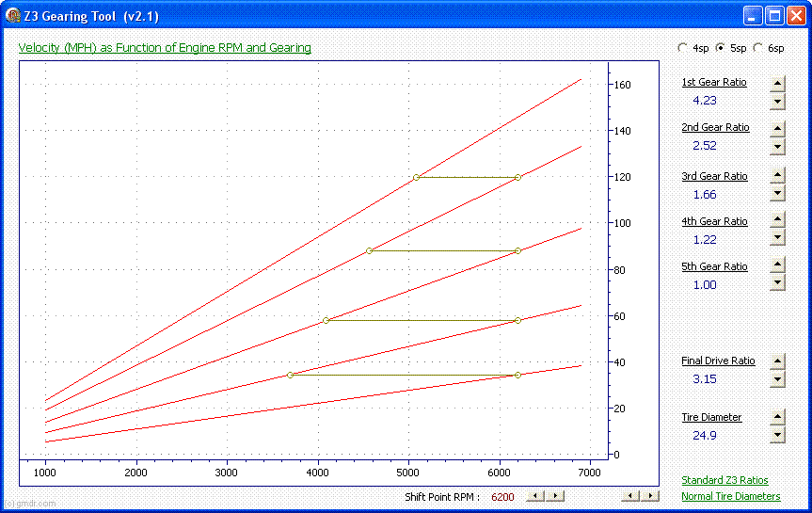Decrease the 2nd Gear Ratio value
This screenshot has width=812, height=513.
[777, 147]
